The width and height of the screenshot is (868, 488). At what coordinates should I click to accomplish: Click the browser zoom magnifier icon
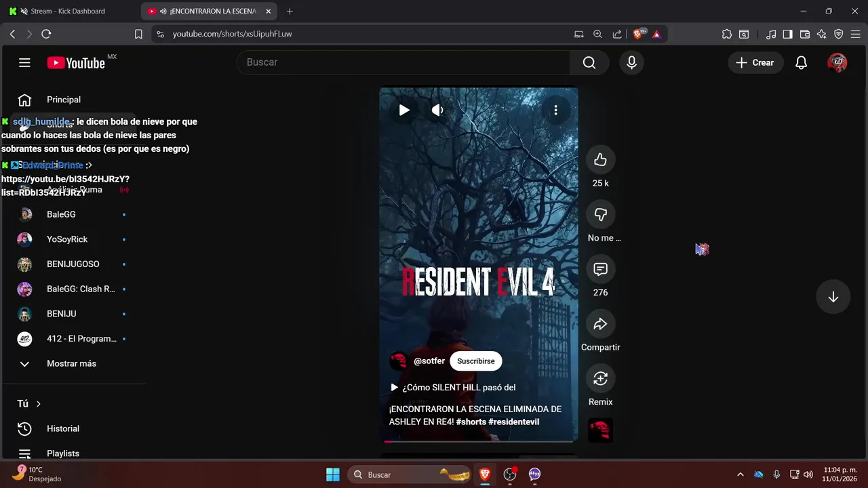click(597, 34)
